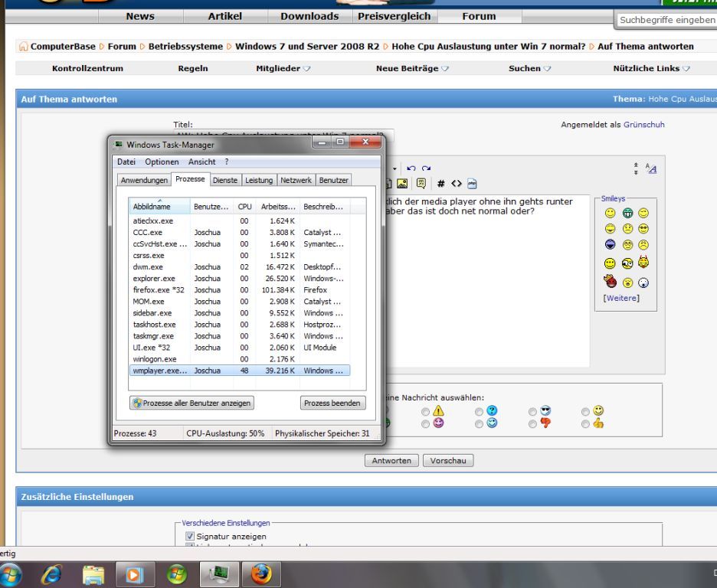The image size is (717, 588).
Task: Click the Prozess beenden button
Action: pos(332,403)
